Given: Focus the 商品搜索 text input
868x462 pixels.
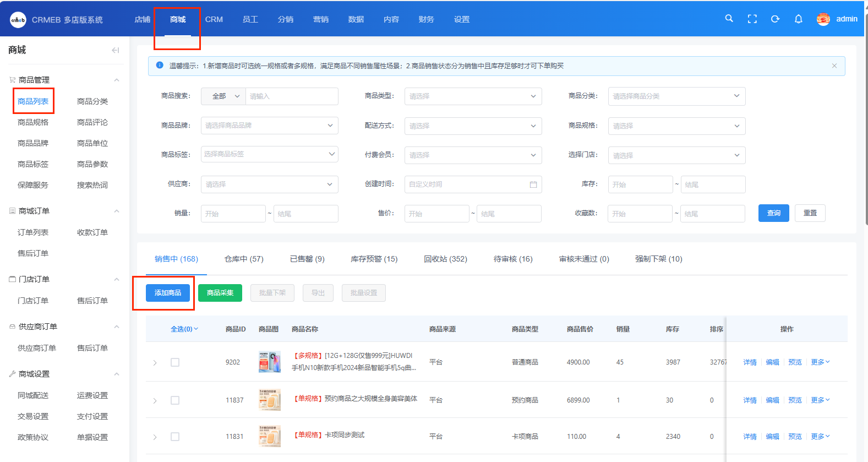Looking at the screenshot, I should [292, 96].
